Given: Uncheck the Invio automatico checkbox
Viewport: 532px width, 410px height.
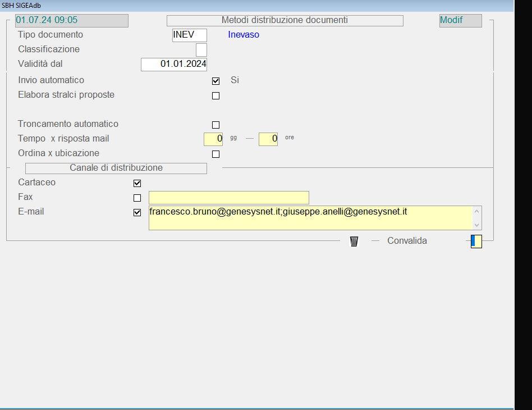Looking at the screenshot, I should pos(215,81).
